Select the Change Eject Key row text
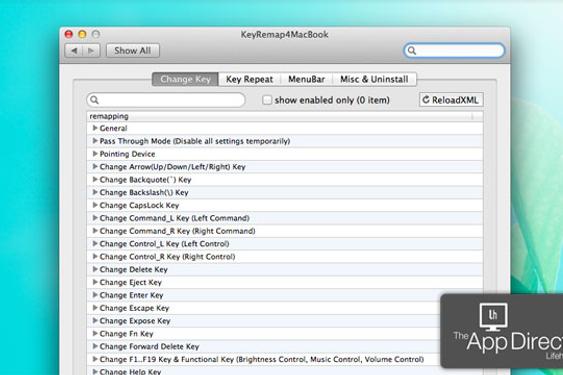The image size is (563, 375). pyautogui.click(x=131, y=282)
